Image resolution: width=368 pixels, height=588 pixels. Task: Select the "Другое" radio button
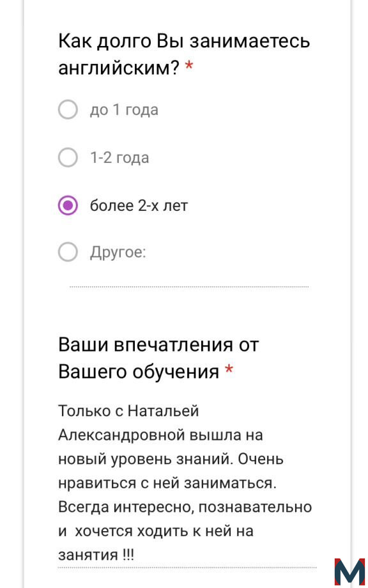68,252
